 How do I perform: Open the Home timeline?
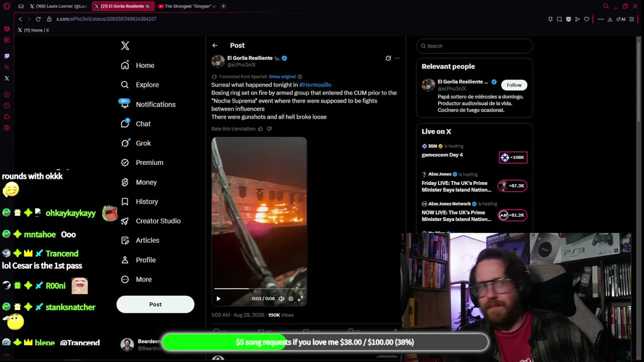point(138,65)
